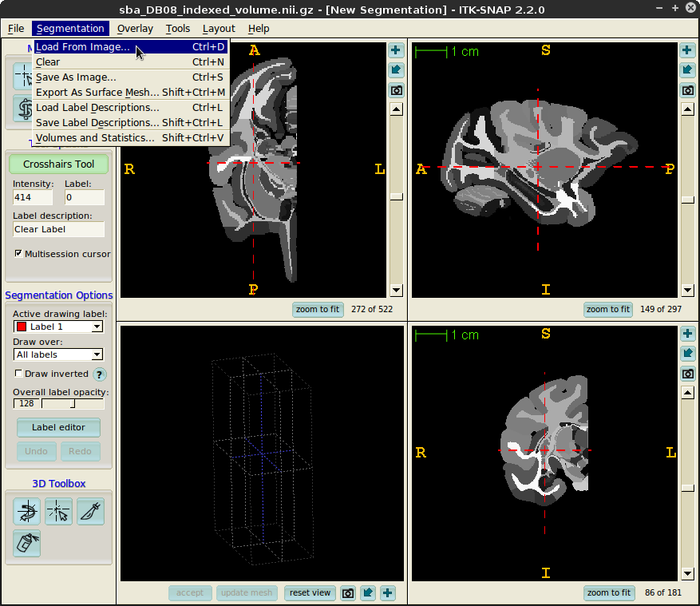Click the draw inverted help question mark
This screenshot has height=606, width=700.
99,374
